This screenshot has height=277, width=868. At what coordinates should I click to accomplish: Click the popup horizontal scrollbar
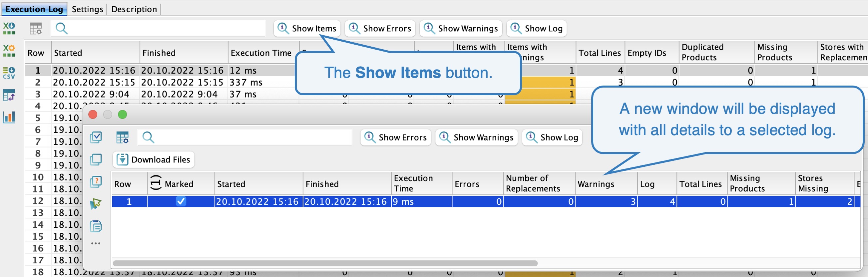[325, 263]
